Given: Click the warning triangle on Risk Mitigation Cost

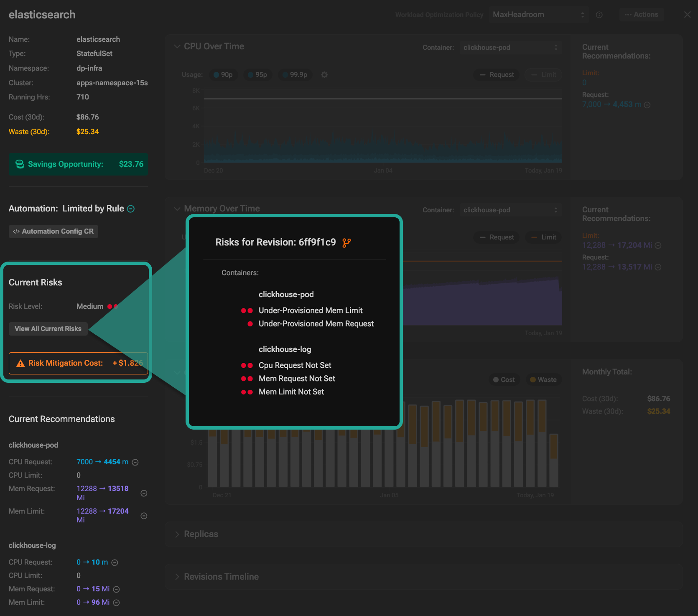Looking at the screenshot, I should click(20, 363).
